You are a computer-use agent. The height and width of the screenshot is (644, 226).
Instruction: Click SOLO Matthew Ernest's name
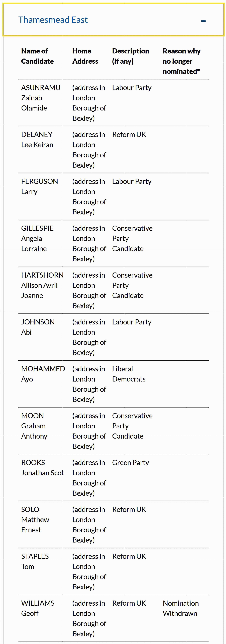point(35,519)
